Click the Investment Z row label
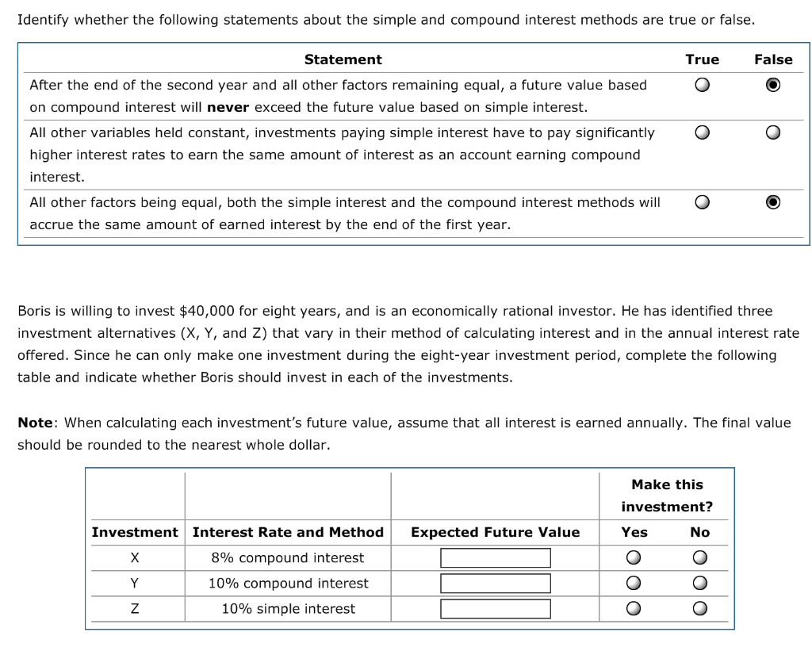 pos(135,608)
